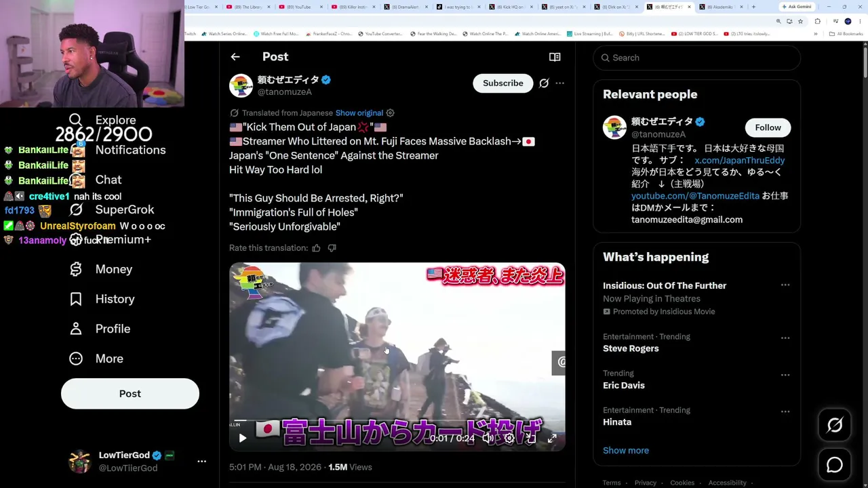868x488 pixels.
Task: Open the browser extensions puzzle icon
Action: 817,22
